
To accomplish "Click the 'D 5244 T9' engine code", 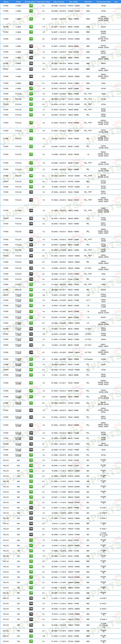I will (103, 631).
